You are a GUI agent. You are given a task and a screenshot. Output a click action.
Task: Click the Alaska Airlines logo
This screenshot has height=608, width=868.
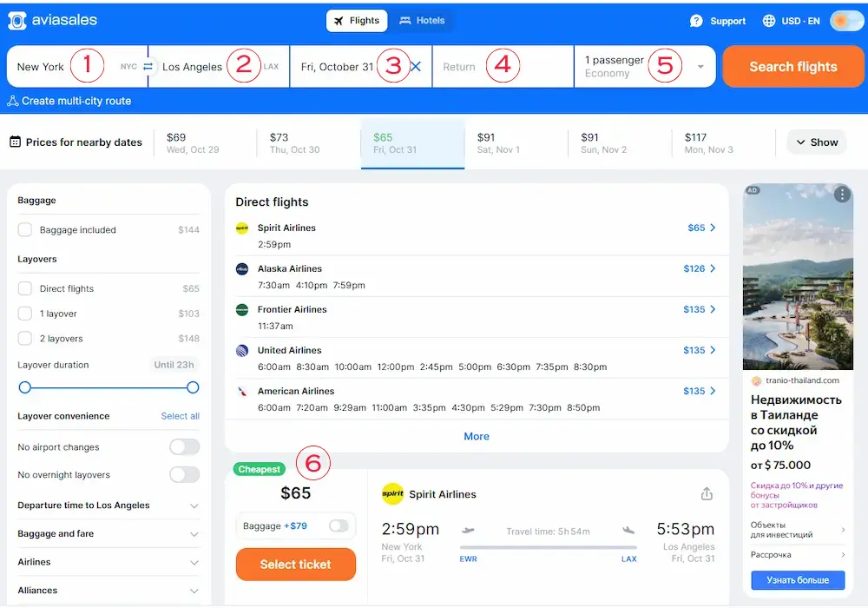tap(242, 269)
